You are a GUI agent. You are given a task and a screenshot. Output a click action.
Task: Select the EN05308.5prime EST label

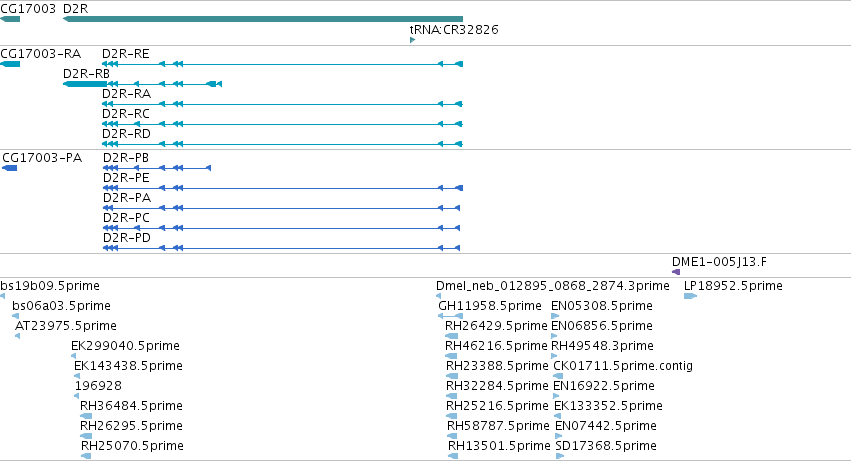point(602,306)
